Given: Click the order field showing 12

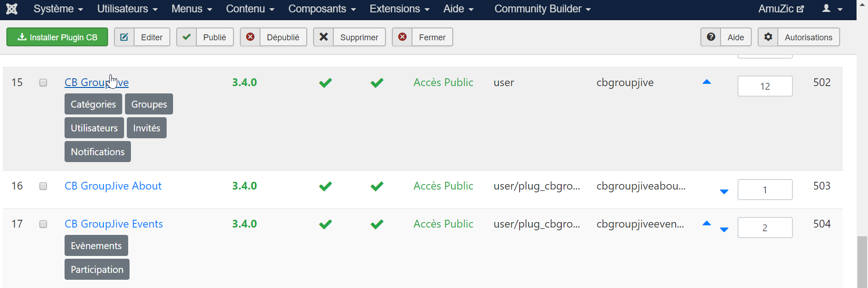Looking at the screenshot, I should coord(765,86).
